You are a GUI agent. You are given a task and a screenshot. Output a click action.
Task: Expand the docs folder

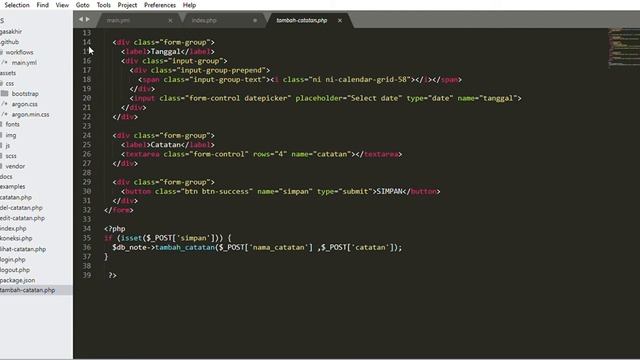6,176
